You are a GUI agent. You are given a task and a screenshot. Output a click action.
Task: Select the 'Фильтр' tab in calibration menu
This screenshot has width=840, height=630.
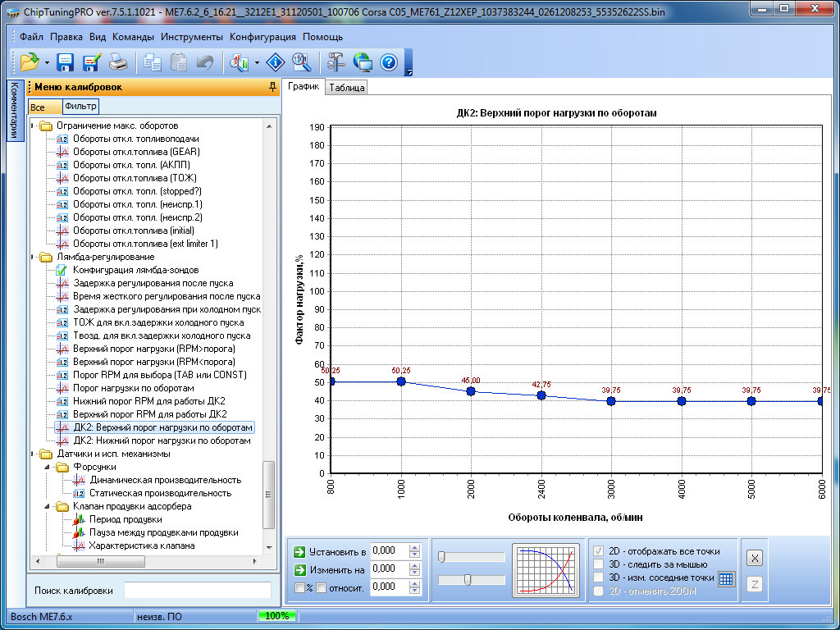80,107
